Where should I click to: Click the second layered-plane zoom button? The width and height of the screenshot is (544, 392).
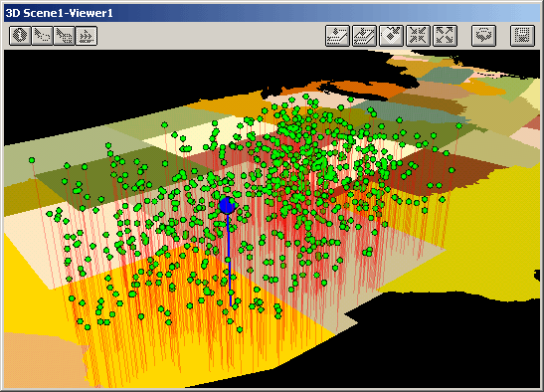coord(364,36)
